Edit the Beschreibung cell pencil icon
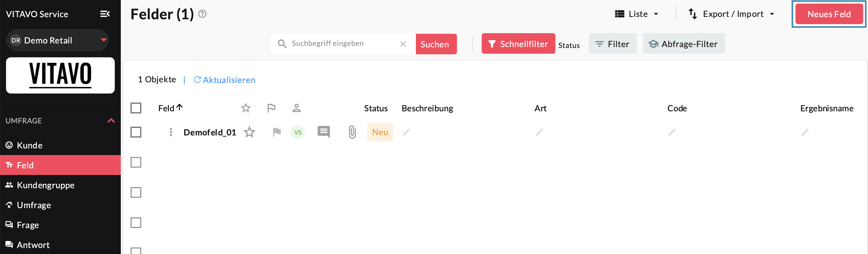The height and width of the screenshot is (254, 868). (x=407, y=132)
